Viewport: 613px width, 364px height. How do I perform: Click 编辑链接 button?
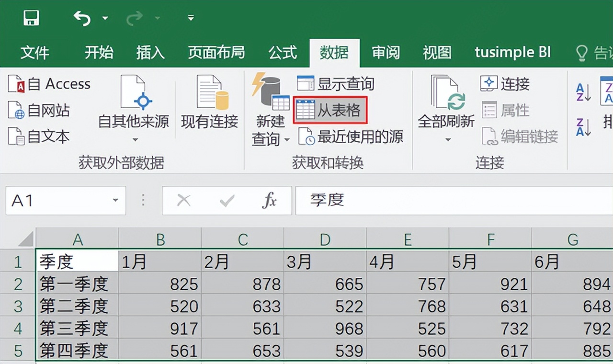(520, 136)
